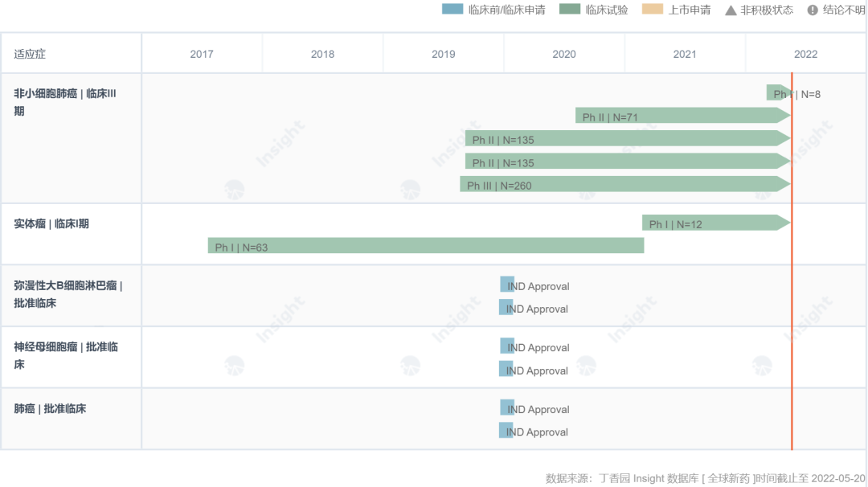Select the blue 临床前/临床申请 legend swatch
The image size is (868, 487).
(452, 10)
